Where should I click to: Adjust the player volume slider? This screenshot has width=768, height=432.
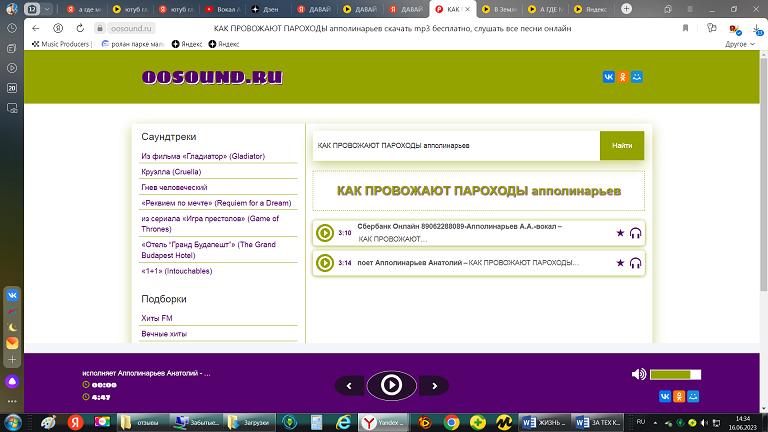675,375
